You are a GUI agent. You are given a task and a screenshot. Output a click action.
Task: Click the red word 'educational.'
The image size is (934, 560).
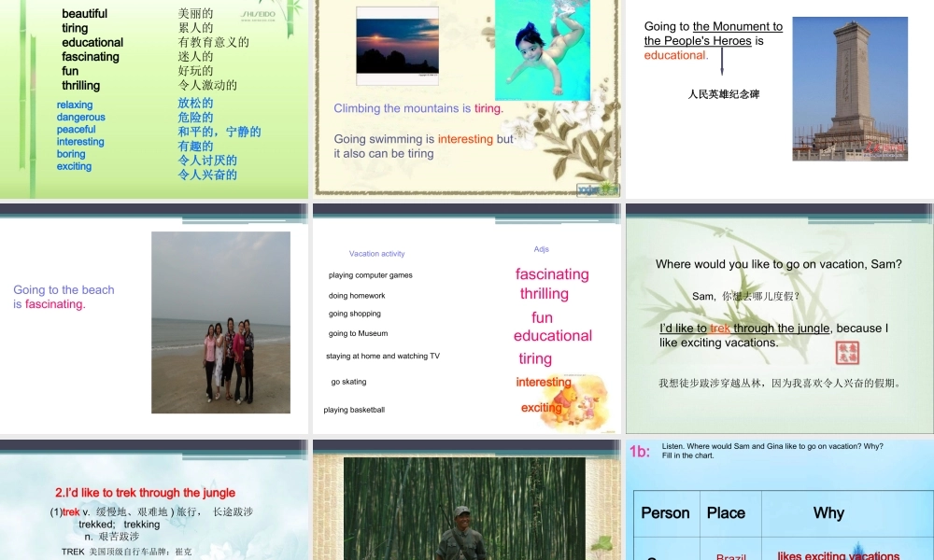click(676, 55)
